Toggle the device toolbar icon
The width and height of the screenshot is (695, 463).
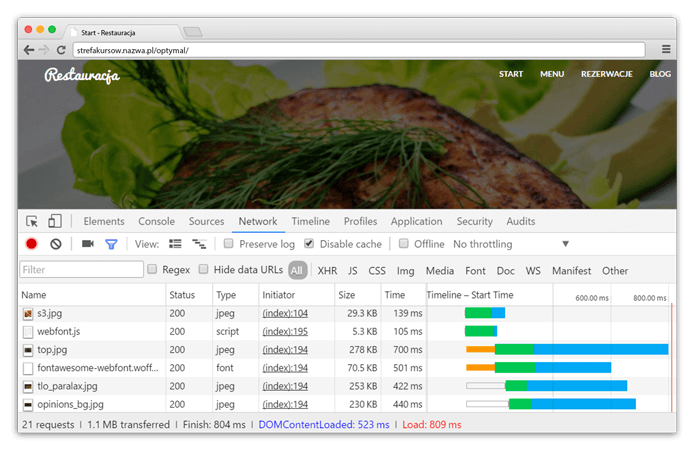point(55,221)
